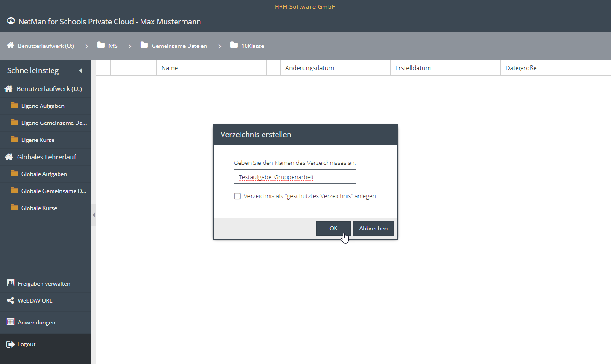Open Globale Gemeinsame Dateien folder

tap(54, 191)
